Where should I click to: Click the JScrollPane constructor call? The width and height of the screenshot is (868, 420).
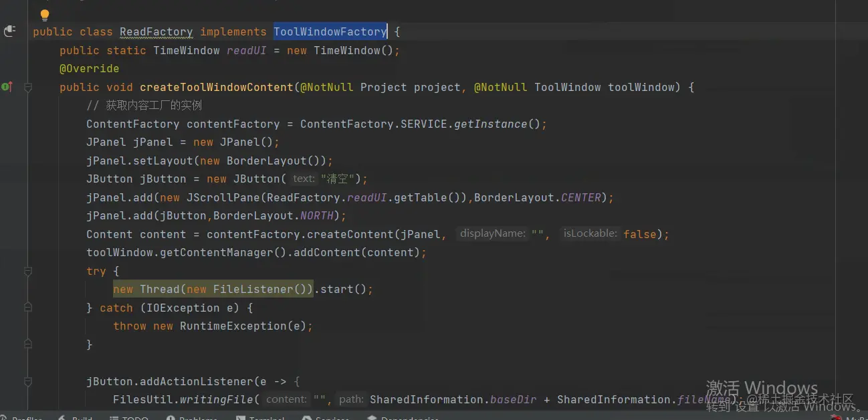(223, 197)
